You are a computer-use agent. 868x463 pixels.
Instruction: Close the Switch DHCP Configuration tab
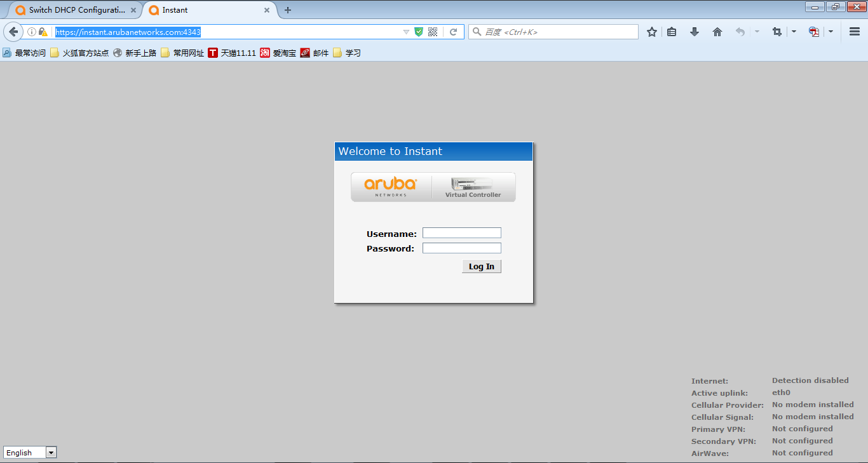coord(134,10)
